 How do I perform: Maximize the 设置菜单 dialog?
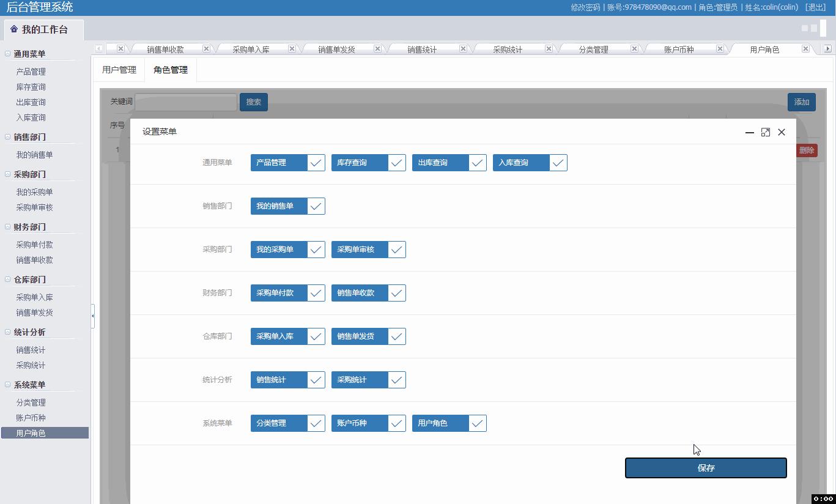click(765, 132)
